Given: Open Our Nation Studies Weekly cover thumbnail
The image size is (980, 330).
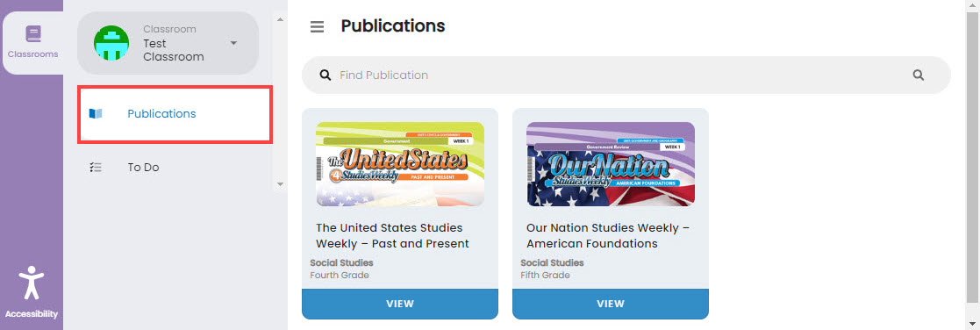Looking at the screenshot, I should tap(611, 164).
